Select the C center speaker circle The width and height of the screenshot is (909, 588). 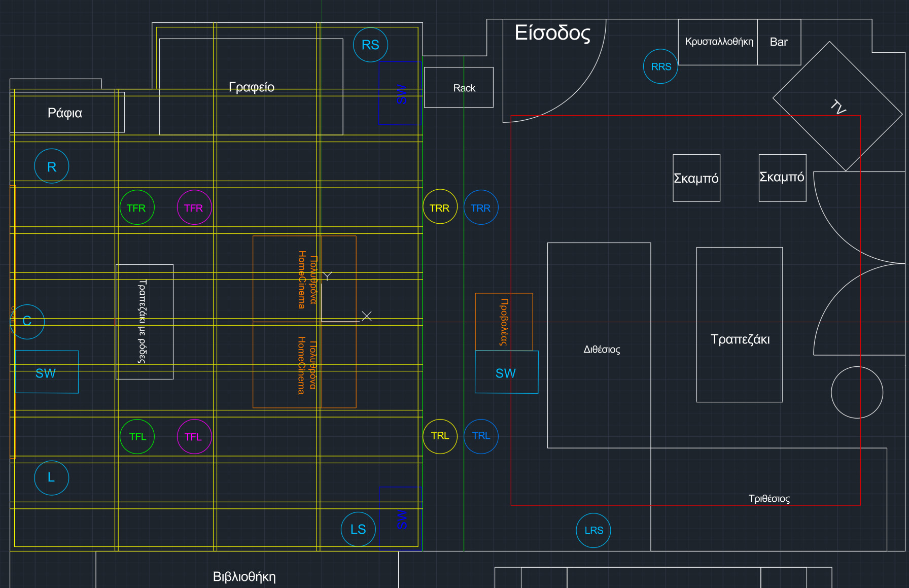pyautogui.click(x=27, y=321)
